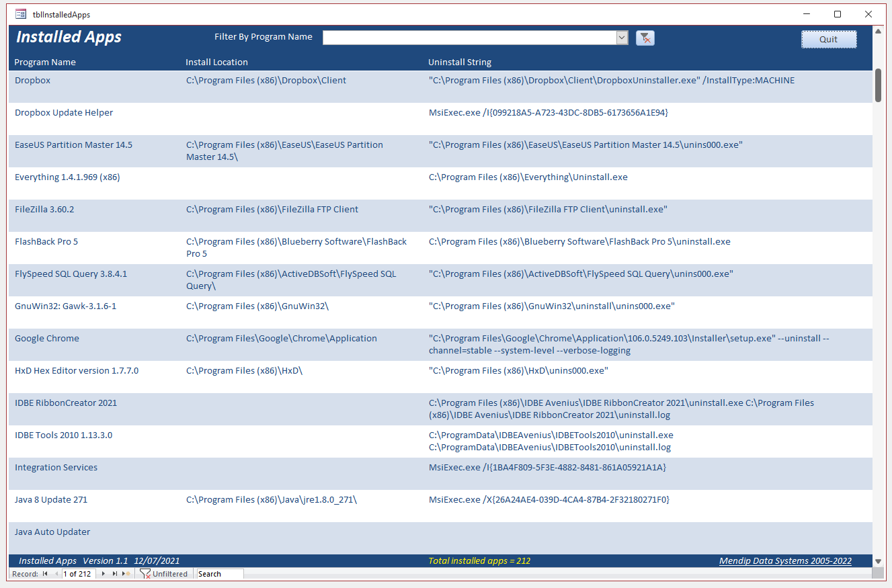Select FlySpeed SQL Query 3.8.4.1 name
Screen dimensions: 892x588
(71, 274)
